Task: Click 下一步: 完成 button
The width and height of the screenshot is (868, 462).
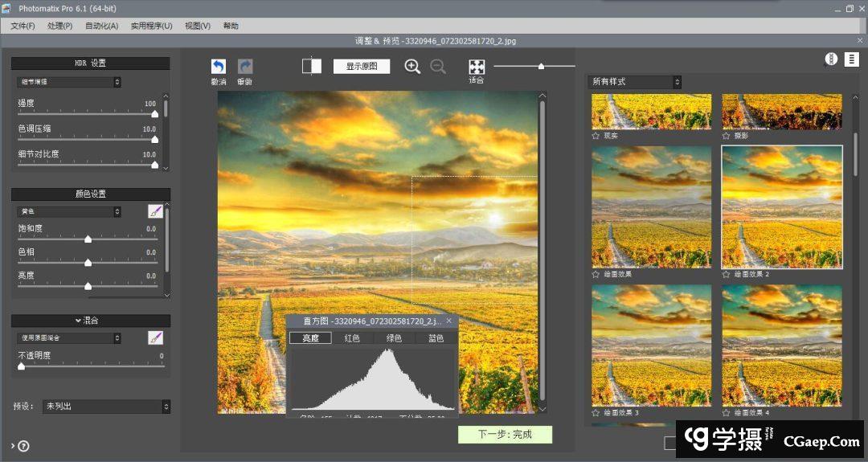Action: point(505,435)
